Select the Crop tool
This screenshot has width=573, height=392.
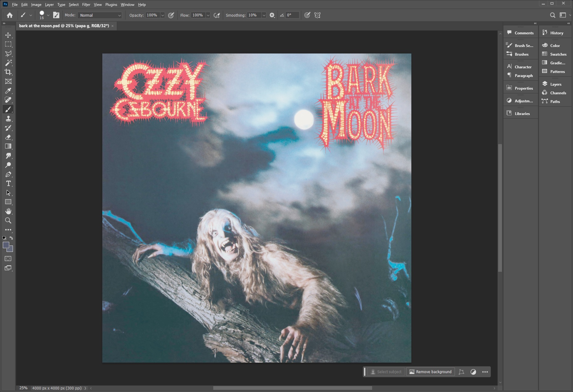(x=8, y=72)
